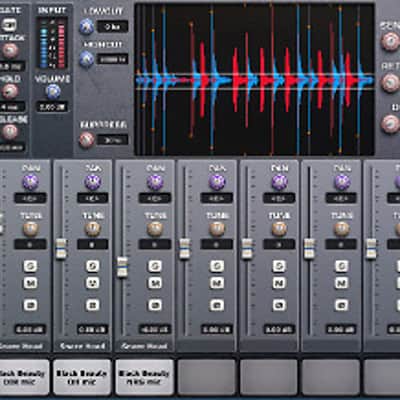Click Tune knob on third Black Beauty channel
This screenshot has width=400, height=400.
[155, 229]
